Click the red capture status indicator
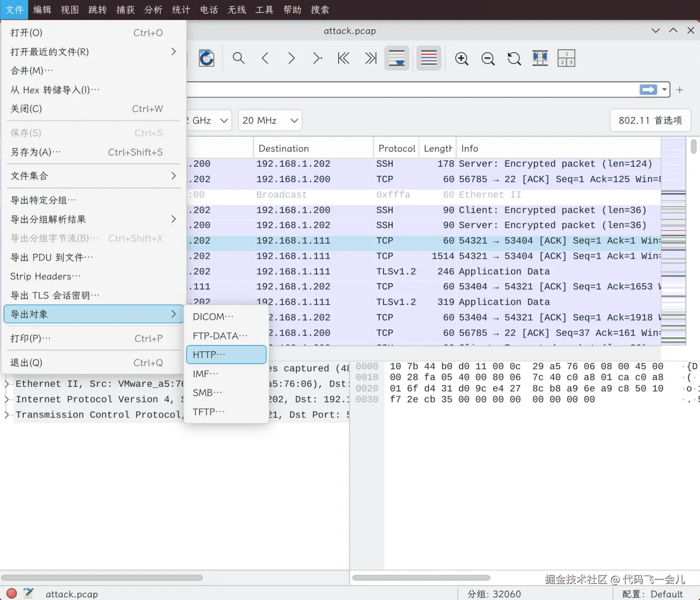The height and width of the screenshot is (600, 700). pyautogui.click(x=12, y=593)
